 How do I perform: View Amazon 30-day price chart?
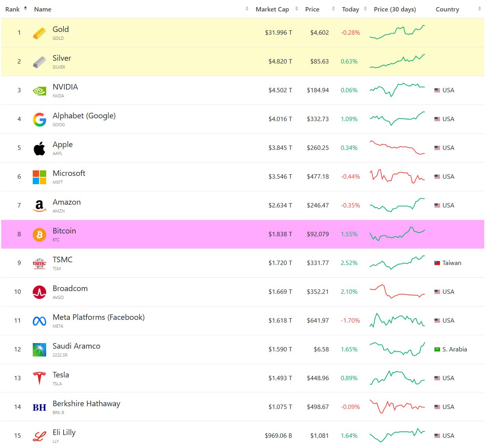(397, 205)
